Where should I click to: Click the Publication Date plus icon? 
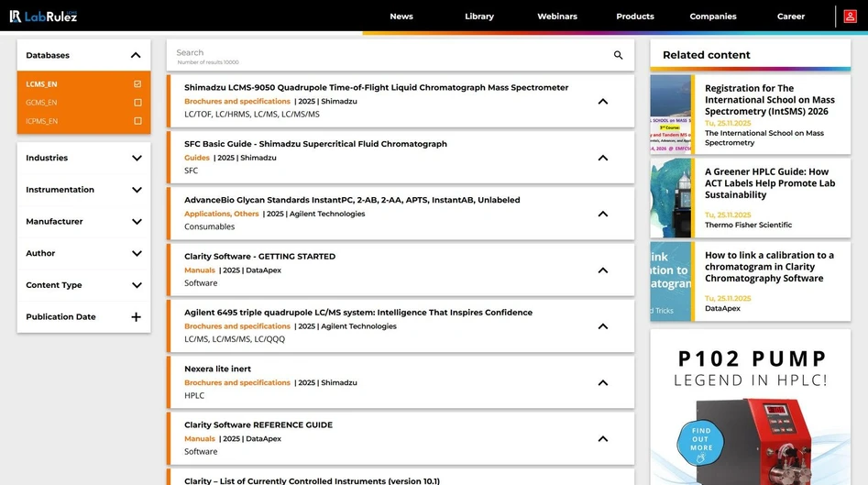(x=136, y=317)
